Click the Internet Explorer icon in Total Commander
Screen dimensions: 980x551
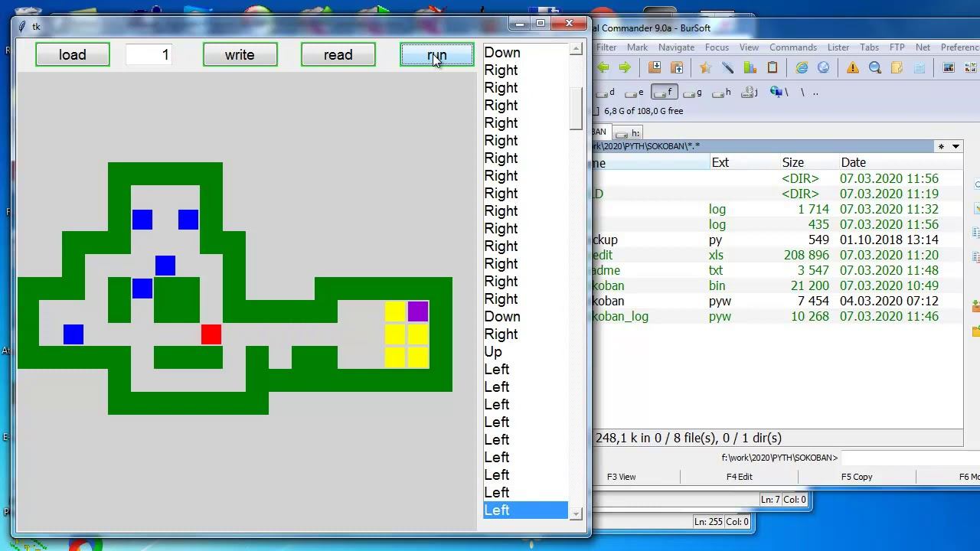tap(802, 67)
